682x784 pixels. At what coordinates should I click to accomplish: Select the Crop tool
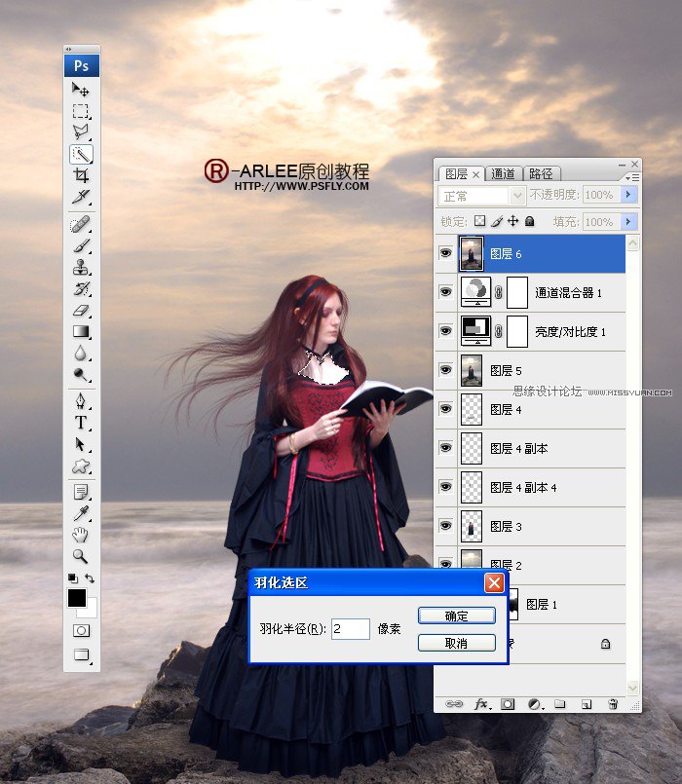click(x=81, y=175)
